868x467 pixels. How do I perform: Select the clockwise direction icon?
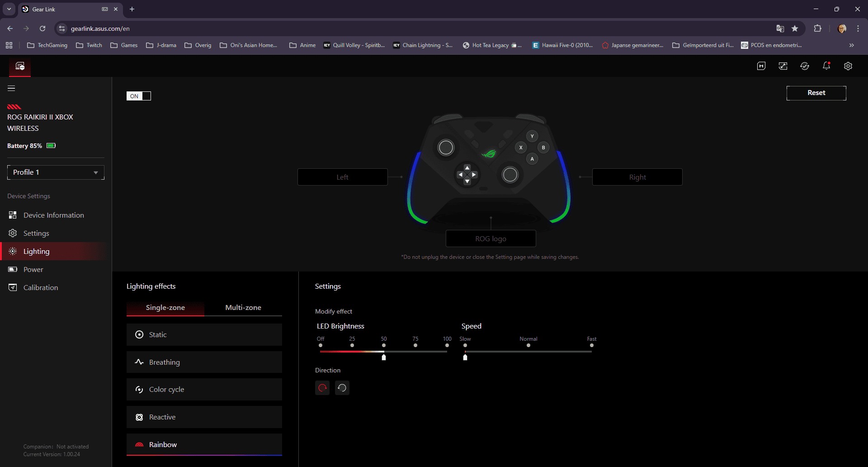coord(322,388)
